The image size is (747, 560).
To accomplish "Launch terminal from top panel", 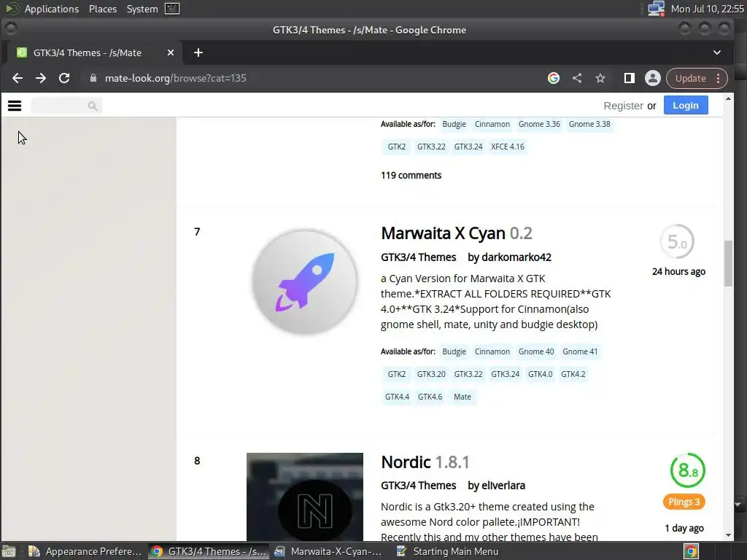I will coord(172,9).
